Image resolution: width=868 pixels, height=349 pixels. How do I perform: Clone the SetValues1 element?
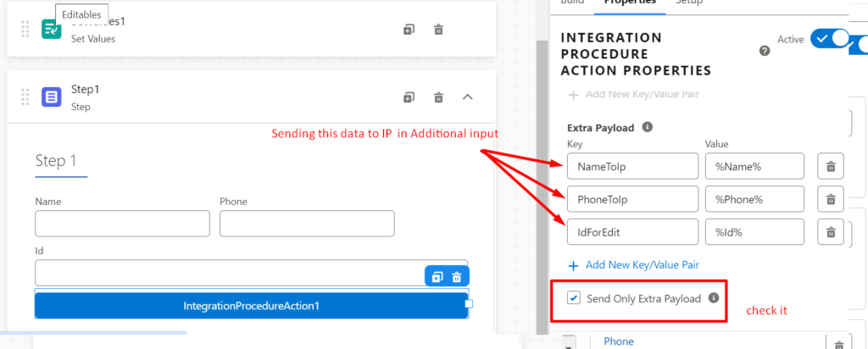point(409,30)
